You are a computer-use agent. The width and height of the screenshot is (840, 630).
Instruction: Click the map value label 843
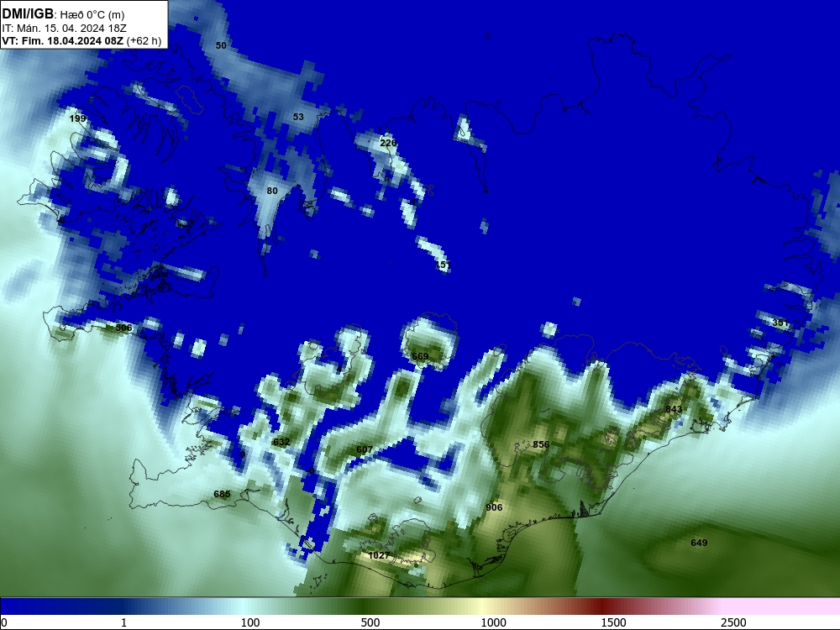[x=674, y=409]
